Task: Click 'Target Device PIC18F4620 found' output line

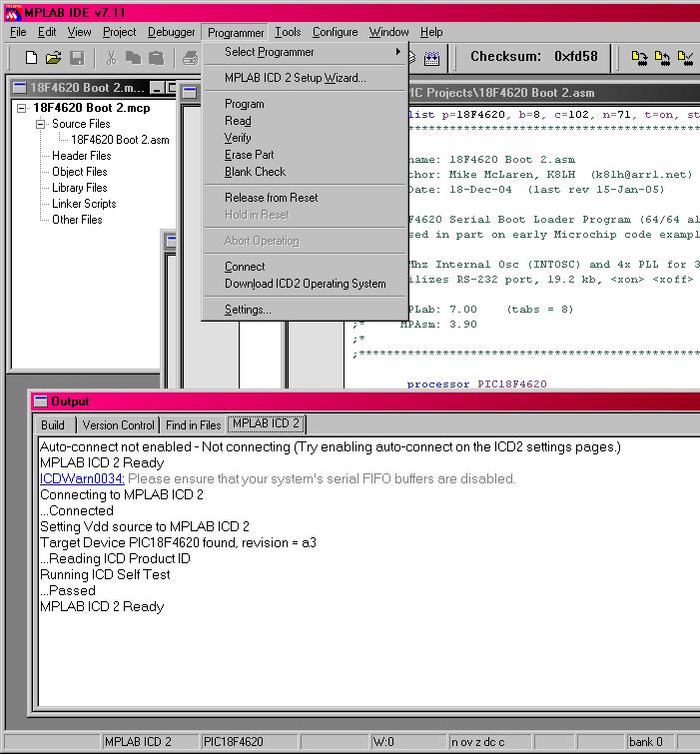Action: [x=178, y=542]
